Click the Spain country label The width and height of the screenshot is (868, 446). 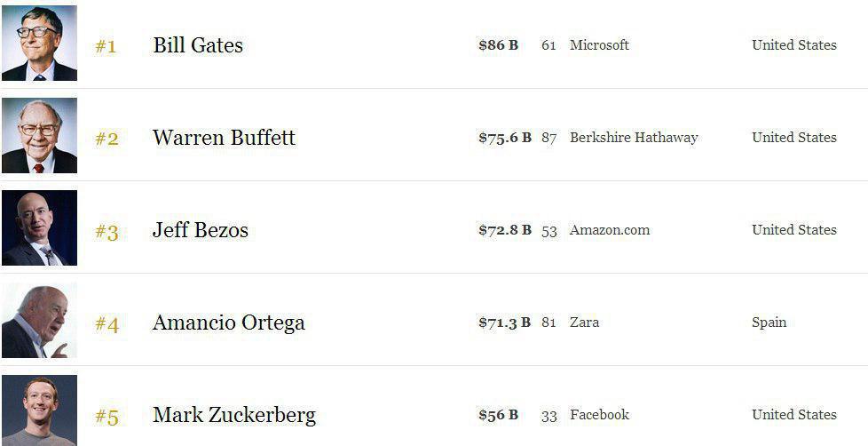[x=769, y=323]
